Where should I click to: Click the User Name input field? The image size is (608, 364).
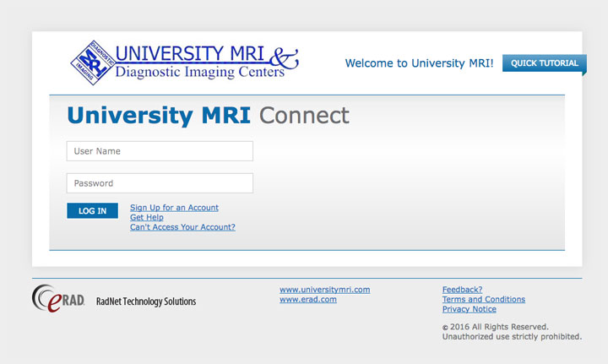click(160, 151)
